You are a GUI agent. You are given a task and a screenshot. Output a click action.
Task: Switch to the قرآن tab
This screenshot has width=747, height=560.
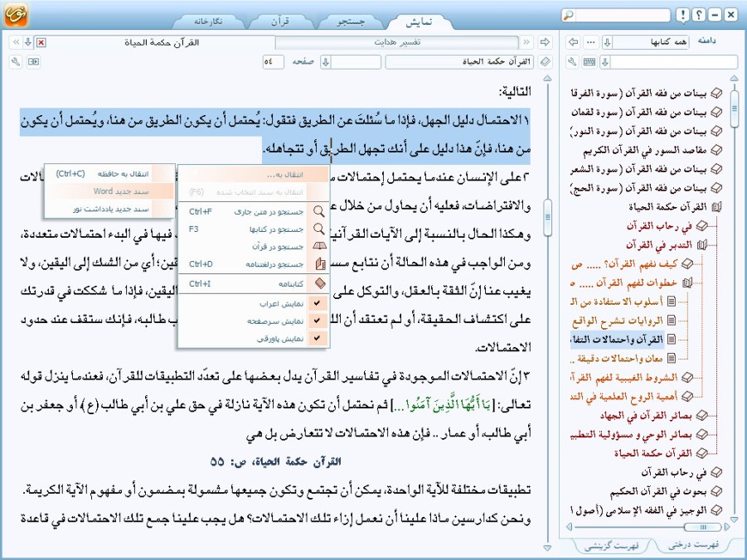[x=280, y=22]
